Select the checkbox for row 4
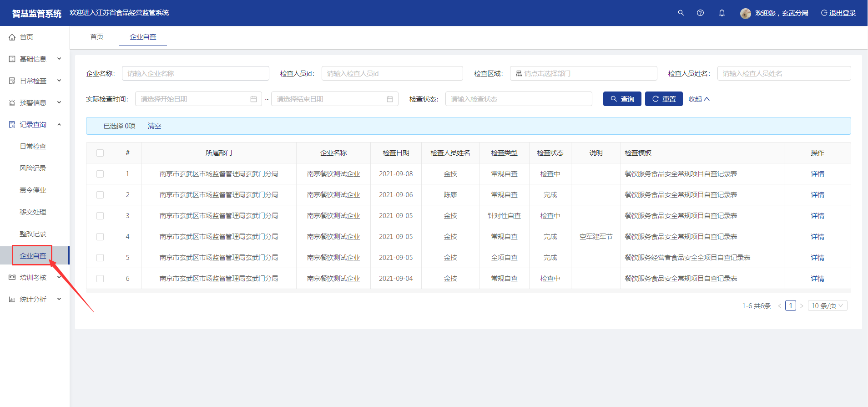The width and height of the screenshot is (868, 407). coord(100,237)
